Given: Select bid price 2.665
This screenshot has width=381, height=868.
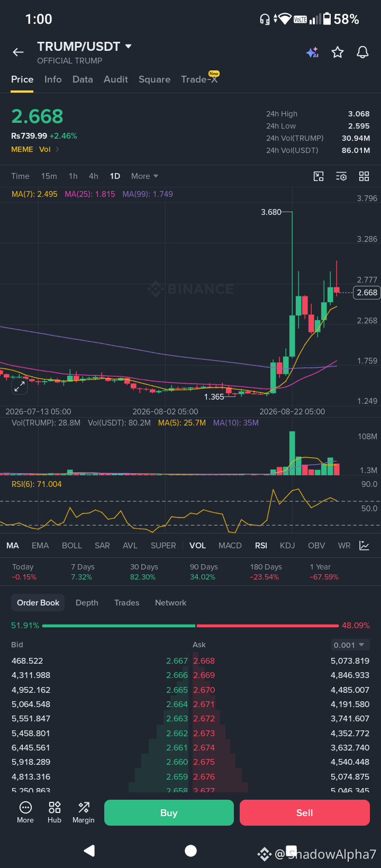Looking at the screenshot, I should (x=177, y=690).
